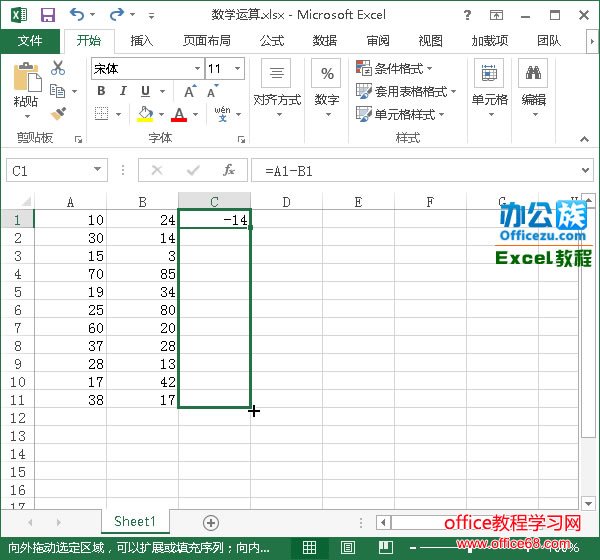Image resolution: width=600 pixels, height=560 pixels.
Task: Click the borders icon
Action: coord(101,114)
